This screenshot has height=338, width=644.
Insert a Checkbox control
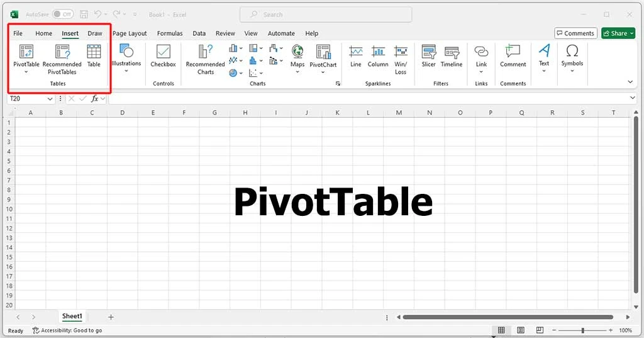[163, 56]
